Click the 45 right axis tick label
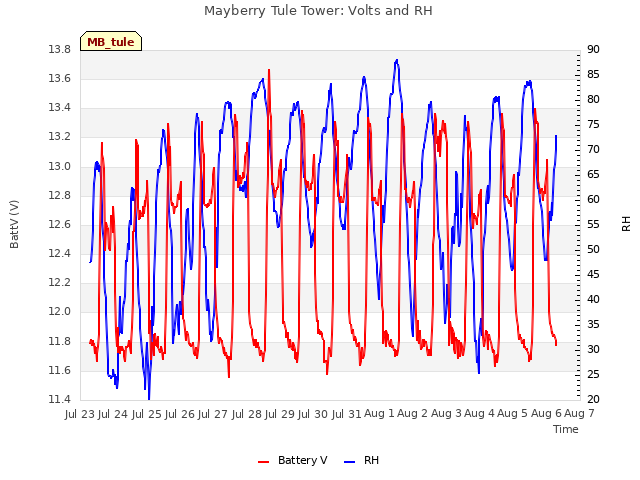The image size is (640, 480). pos(593,275)
